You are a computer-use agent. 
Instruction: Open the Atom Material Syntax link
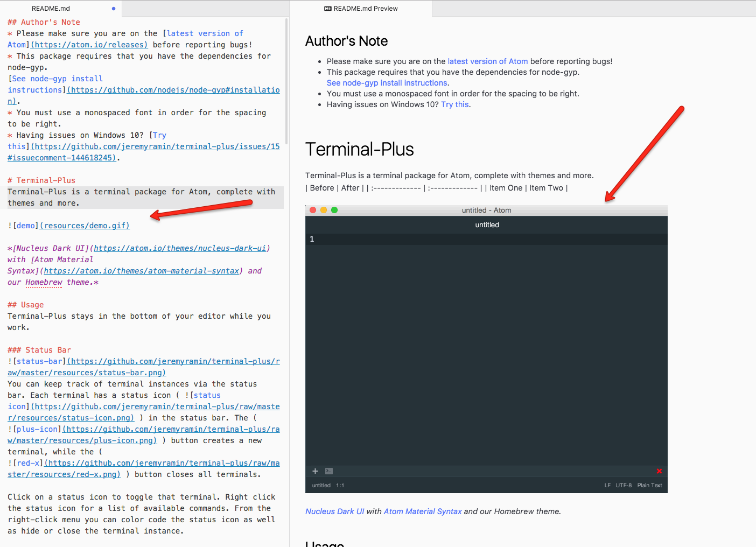point(423,511)
